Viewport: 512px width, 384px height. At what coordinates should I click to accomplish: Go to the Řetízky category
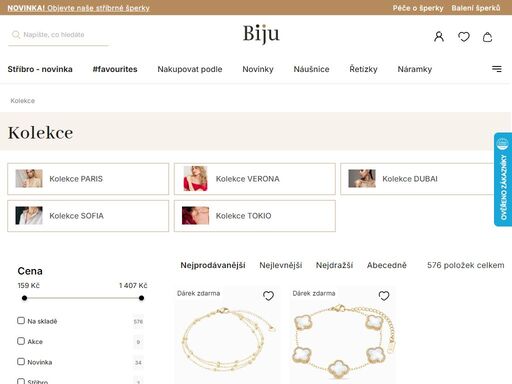[x=363, y=69]
